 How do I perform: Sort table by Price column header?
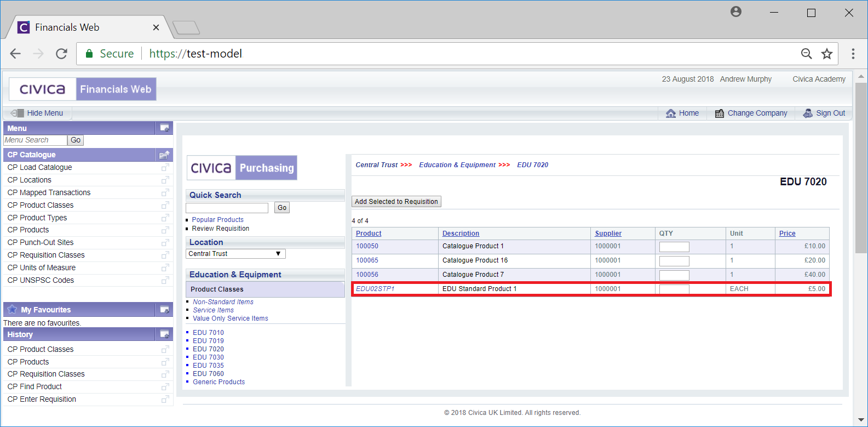[x=787, y=234]
